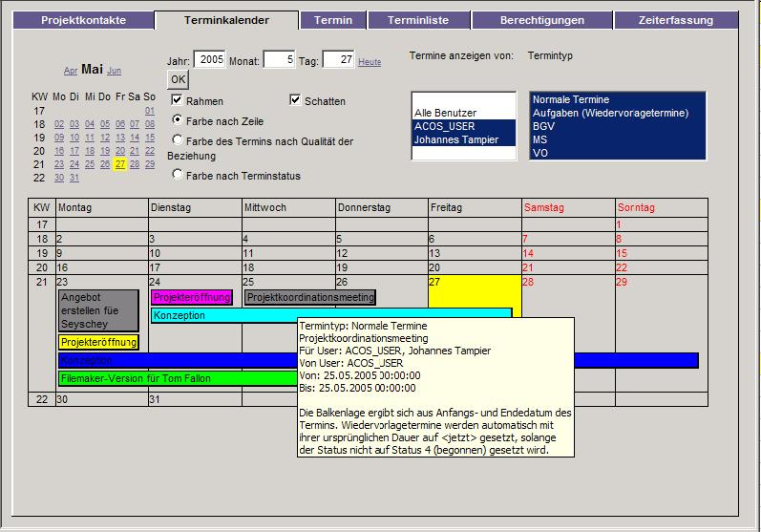
Task: Toggle the Schatten checkbox
Action: 295,100
